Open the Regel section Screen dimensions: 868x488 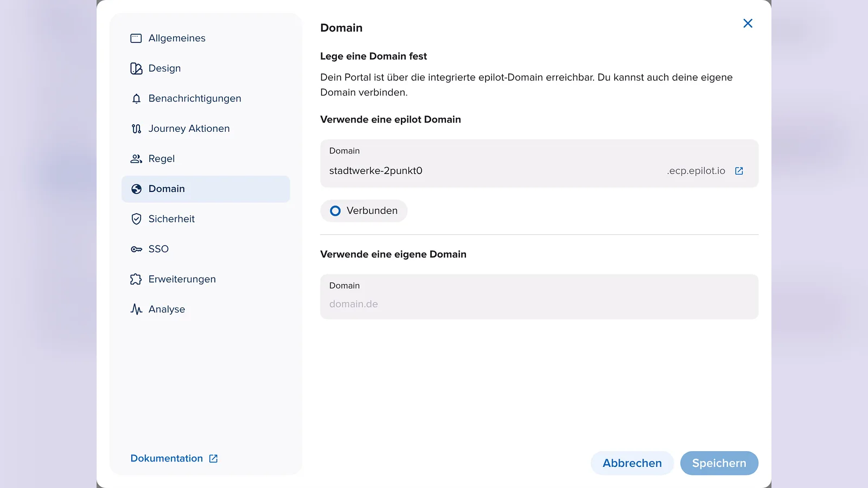click(x=206, y=159)
